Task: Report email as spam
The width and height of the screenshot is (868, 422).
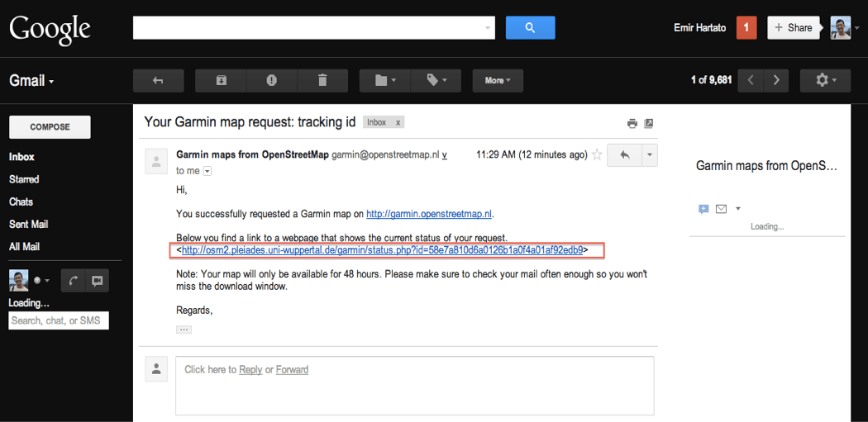Action: [x=271, y=81]
